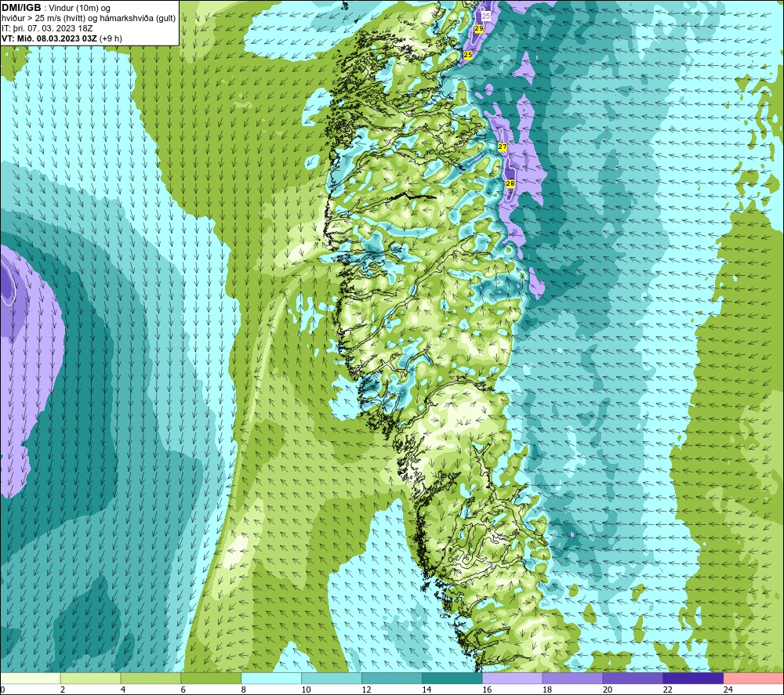Click the legend scale value 22
The image size is (784, 695).
[x=667, y=690]
